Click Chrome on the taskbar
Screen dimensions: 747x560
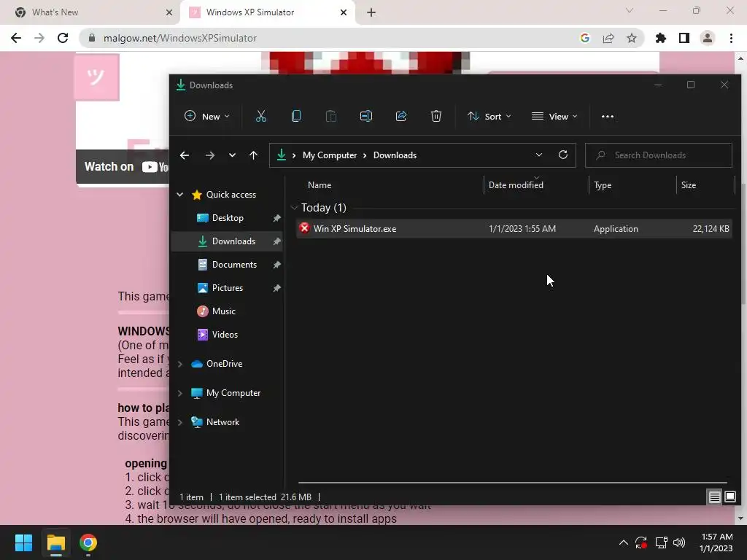[88, 542]
